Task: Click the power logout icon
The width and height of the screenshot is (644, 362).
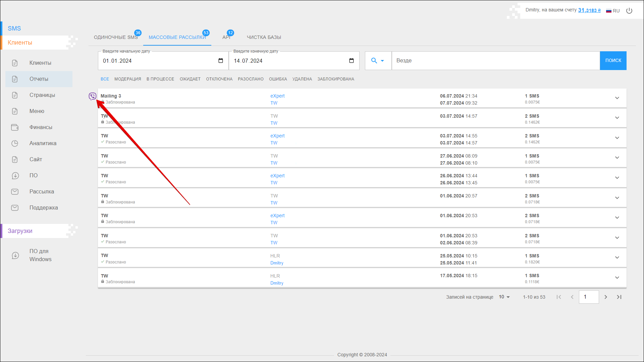Action: (x=629, y=11)
